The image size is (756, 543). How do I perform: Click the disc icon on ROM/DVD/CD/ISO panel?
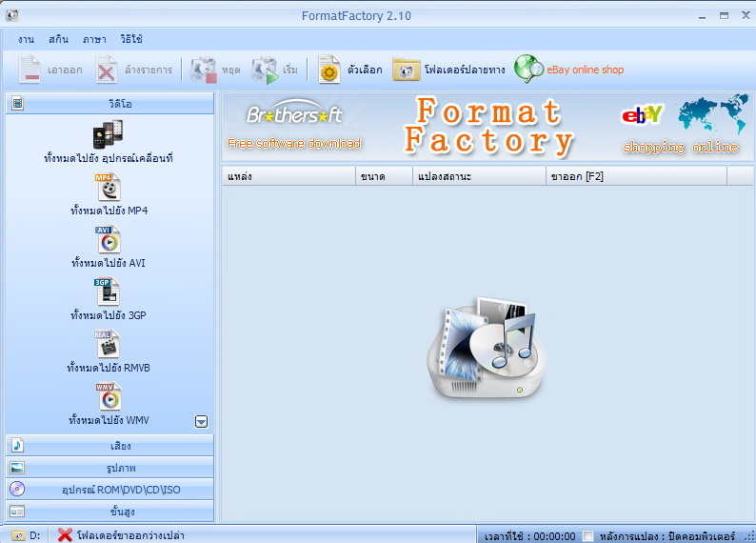[x=17, y=489]
